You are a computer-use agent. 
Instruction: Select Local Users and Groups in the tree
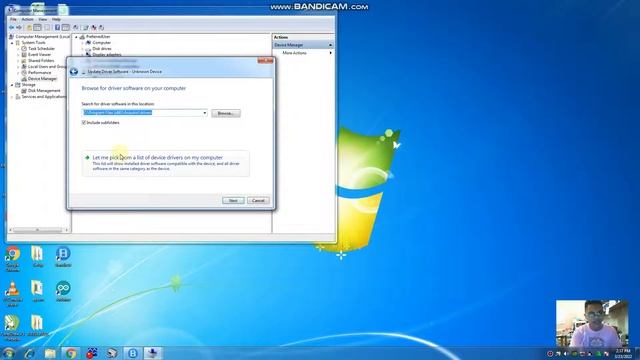tap(47, 66)
